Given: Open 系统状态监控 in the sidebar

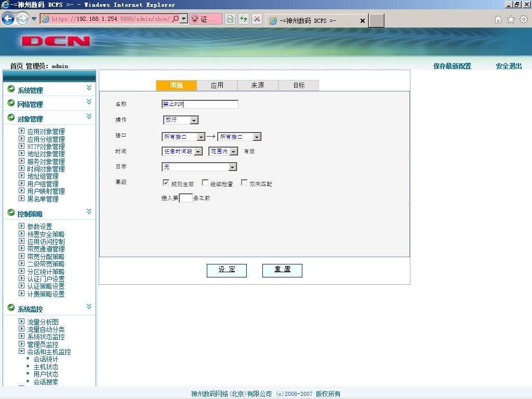Looking at the screenshot, I should [46, 337].
